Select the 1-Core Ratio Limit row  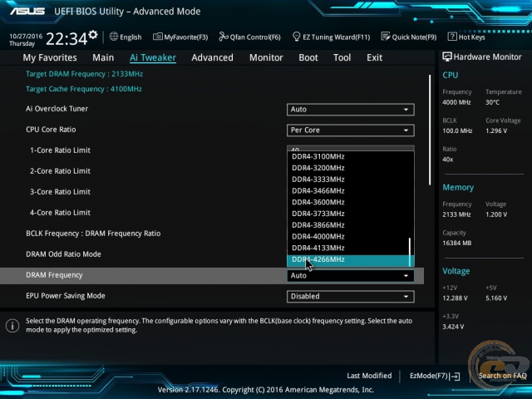click(x=60, y=150)
